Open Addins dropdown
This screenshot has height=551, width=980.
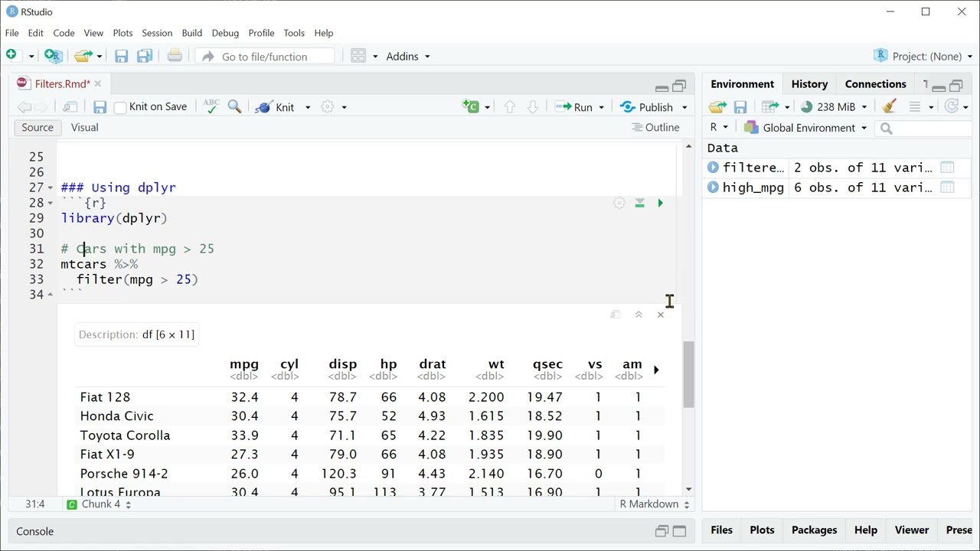point(408,56)
